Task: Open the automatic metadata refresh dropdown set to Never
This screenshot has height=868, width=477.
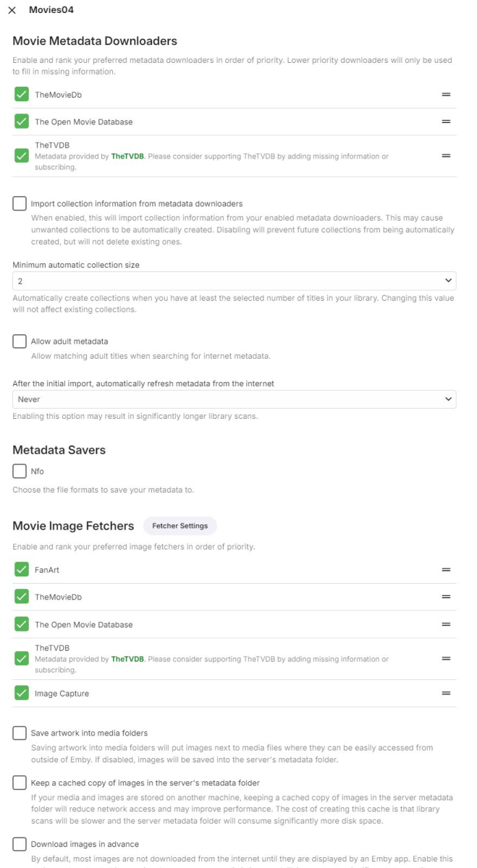Action: [234, 399]
